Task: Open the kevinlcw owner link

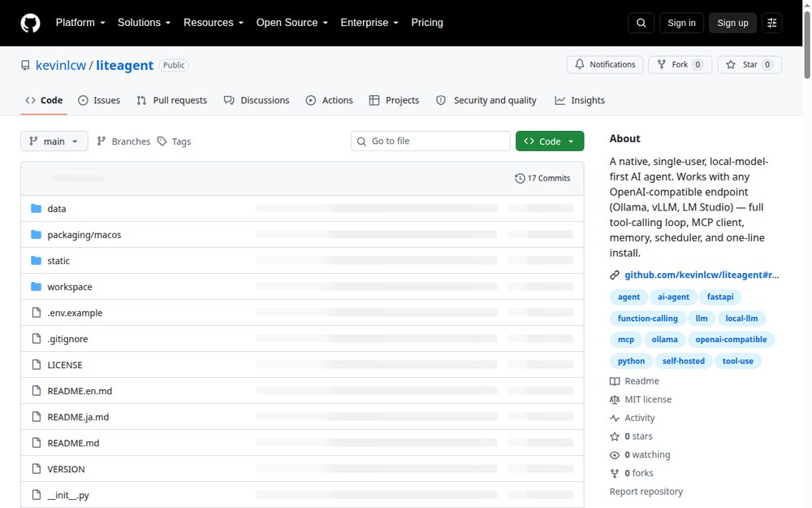Action: (x=61, y=65)
